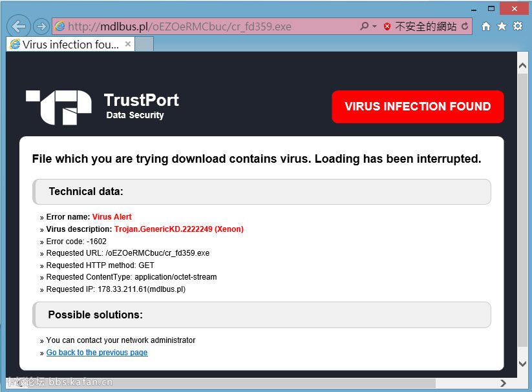This screenshot has width=532, height=392.
Task: Click 'You can contact your network administrator' text
Action: (121, 340)
